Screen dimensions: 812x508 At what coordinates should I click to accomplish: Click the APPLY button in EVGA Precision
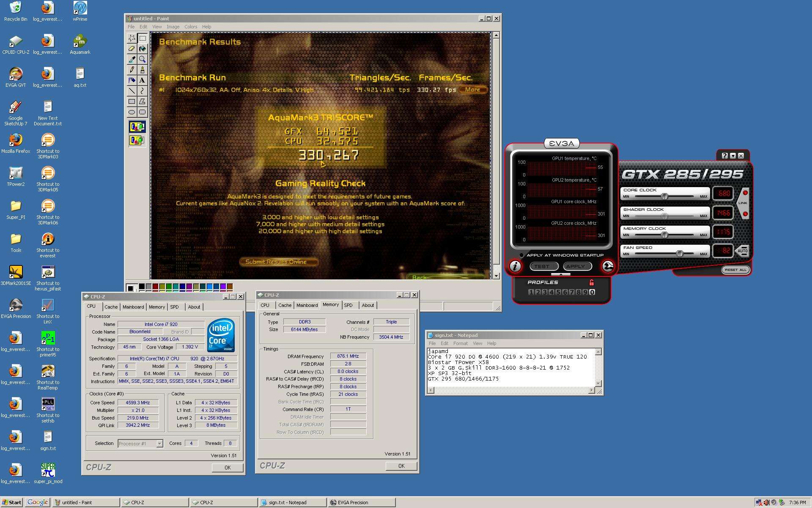(x=577, y=266)
